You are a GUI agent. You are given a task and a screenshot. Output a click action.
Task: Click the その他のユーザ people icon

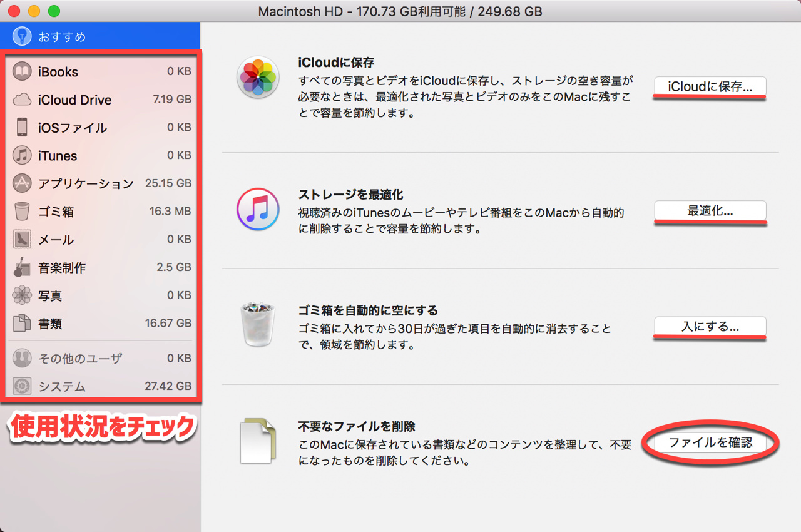pyautogui.click(x=22, y=358)
